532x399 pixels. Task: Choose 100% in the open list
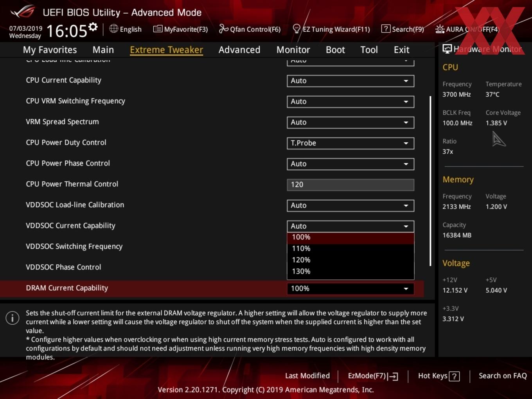pos(350,237)
